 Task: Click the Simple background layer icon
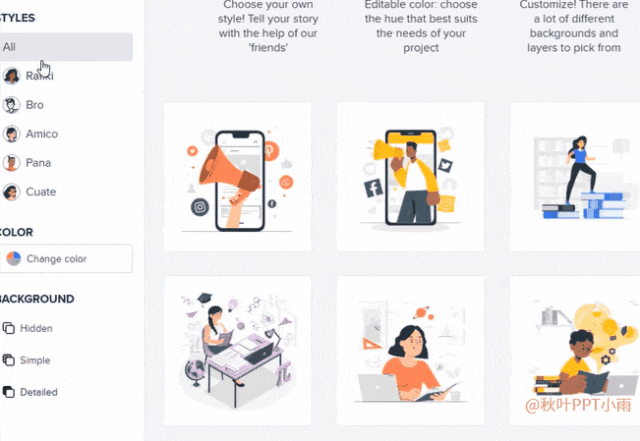[9, 360]
